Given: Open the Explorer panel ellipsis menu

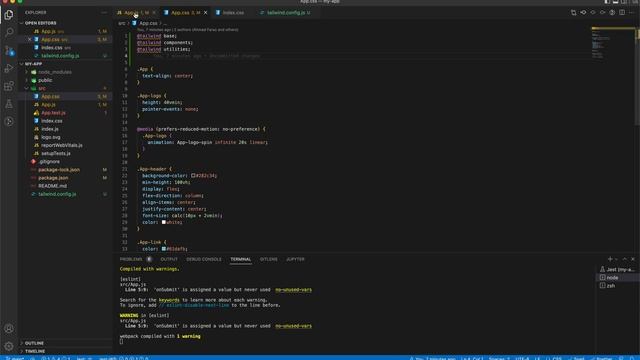Looking at the screenshot, I should pyautogui.click(x=104, y=13).
